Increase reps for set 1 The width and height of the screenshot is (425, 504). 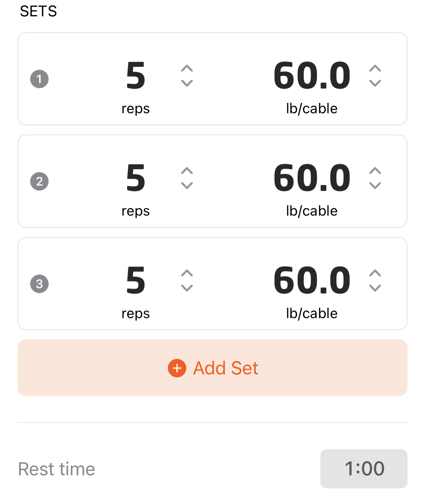(x=187, y=69)
